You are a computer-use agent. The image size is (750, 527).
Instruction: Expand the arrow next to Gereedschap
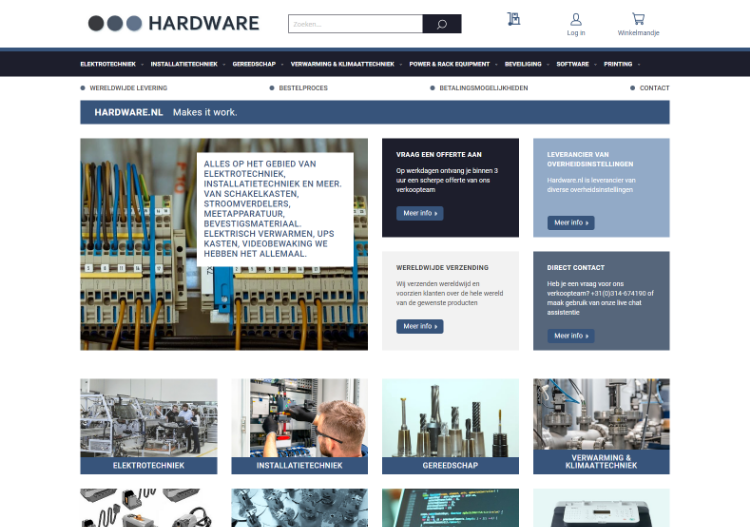[282, 65]
